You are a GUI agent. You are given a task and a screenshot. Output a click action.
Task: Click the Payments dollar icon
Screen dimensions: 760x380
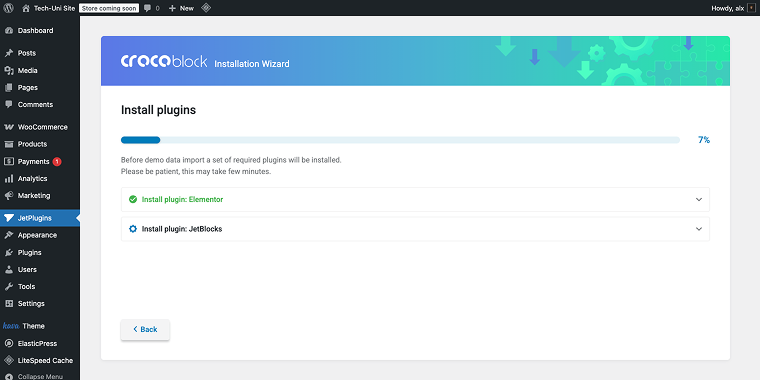9,161
